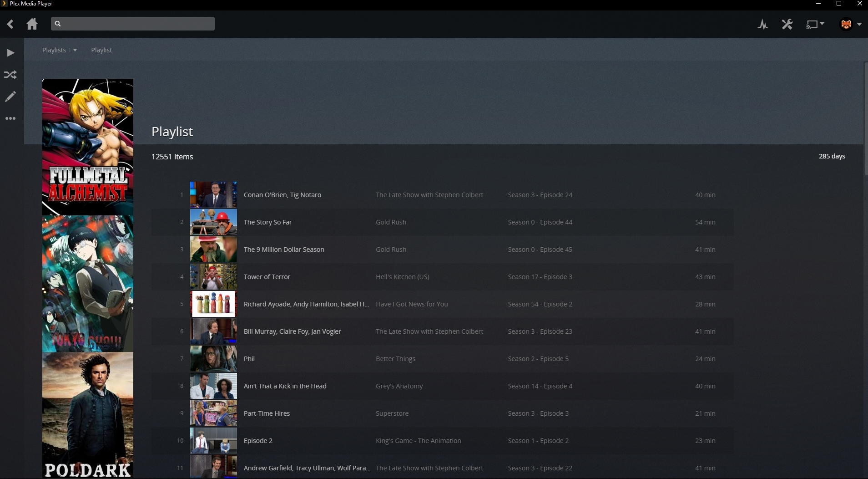Screen dimensions: 868x479
Task: Open more options via the ellipsis icon
Action: tap(10, 118)
